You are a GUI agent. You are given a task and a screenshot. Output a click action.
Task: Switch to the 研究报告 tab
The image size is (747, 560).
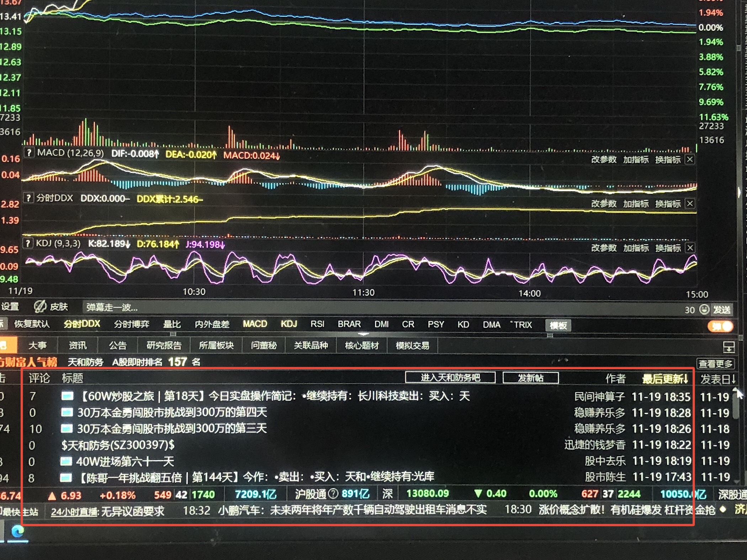tap(164, 345)
